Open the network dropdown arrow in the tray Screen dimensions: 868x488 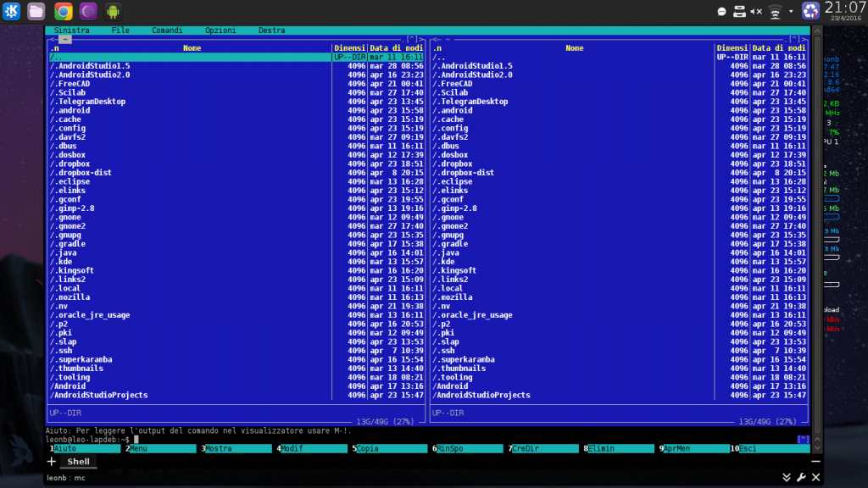point(790,11)
